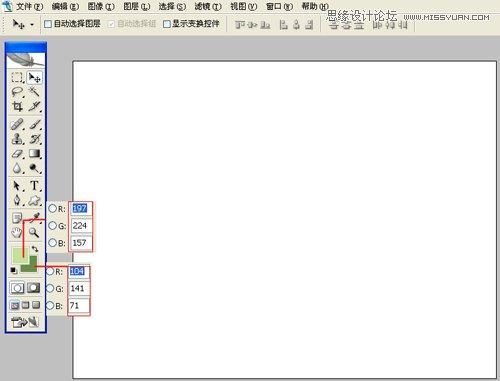The height and width of the screenshot is (381, 500).
Task: Select the Pen tool
Action: 17,200
